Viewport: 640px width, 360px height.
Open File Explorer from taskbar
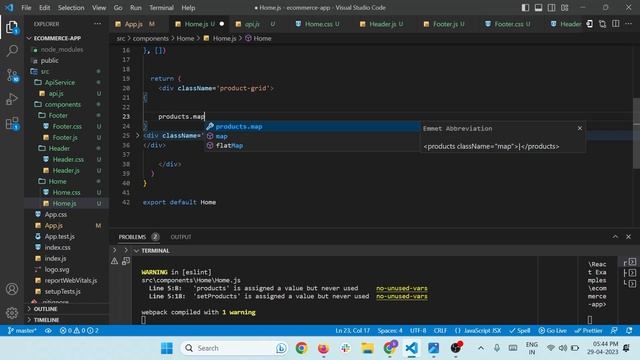pyautogui.click(x=367, y=348)
